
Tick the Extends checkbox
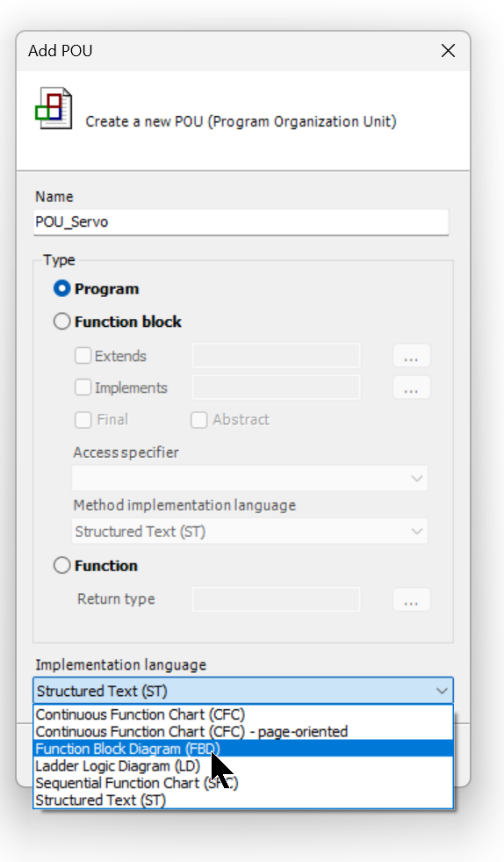click(x=83, y=356)
